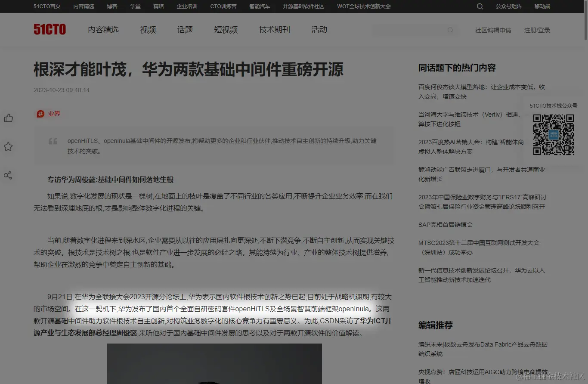588x384 pixels.
Task: Click the magnifier icon in header search box
Action: click(450, 30)
